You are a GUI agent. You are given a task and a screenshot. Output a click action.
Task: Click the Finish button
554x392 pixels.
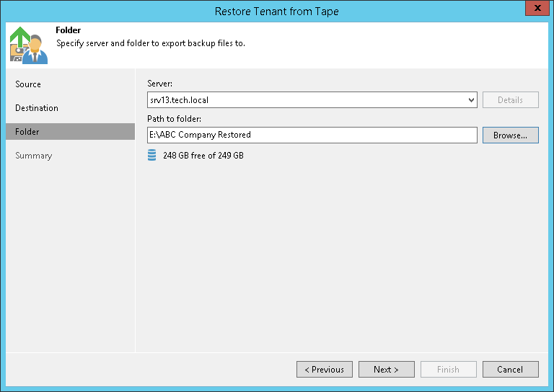click(x=448, y=370)
